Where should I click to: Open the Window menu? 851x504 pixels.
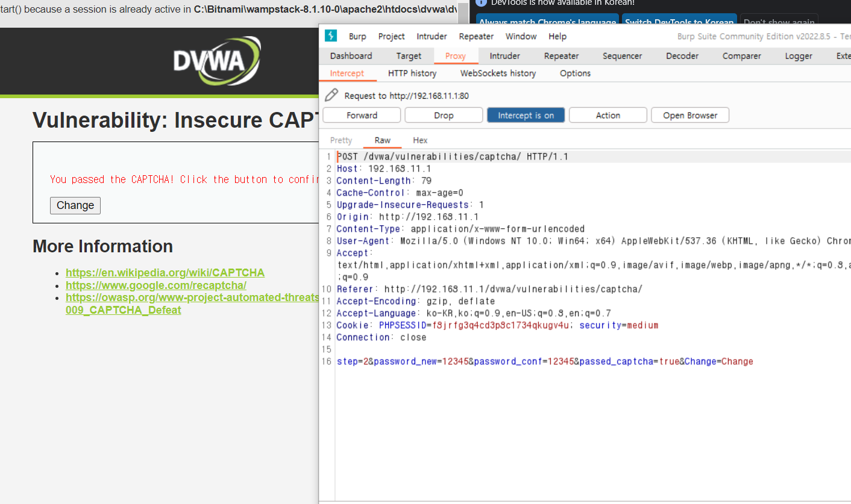[x=521, y=36]
